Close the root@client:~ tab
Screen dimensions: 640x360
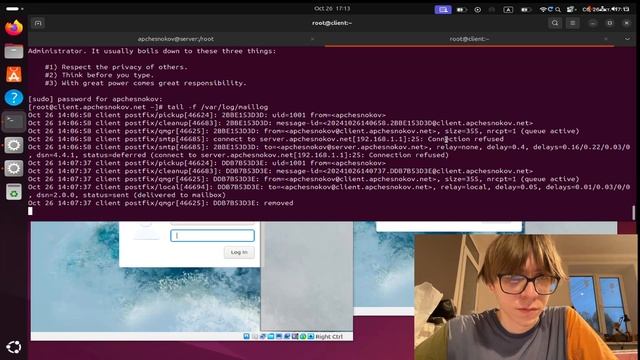coord(606,39)
